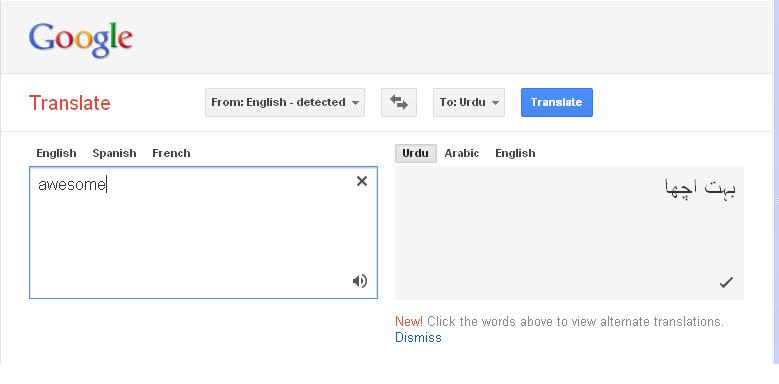The image size is (779, 384).
Task: Select Spanish as source language
Action: (114, 153)
